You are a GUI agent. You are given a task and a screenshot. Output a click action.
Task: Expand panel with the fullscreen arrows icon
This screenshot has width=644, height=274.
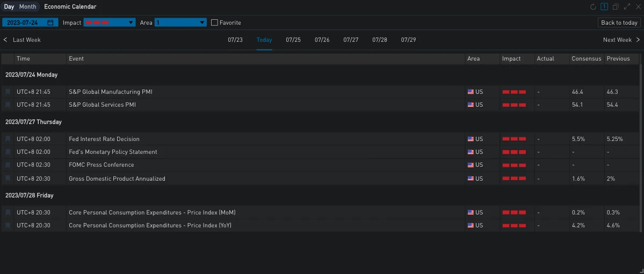coord(627,7)
